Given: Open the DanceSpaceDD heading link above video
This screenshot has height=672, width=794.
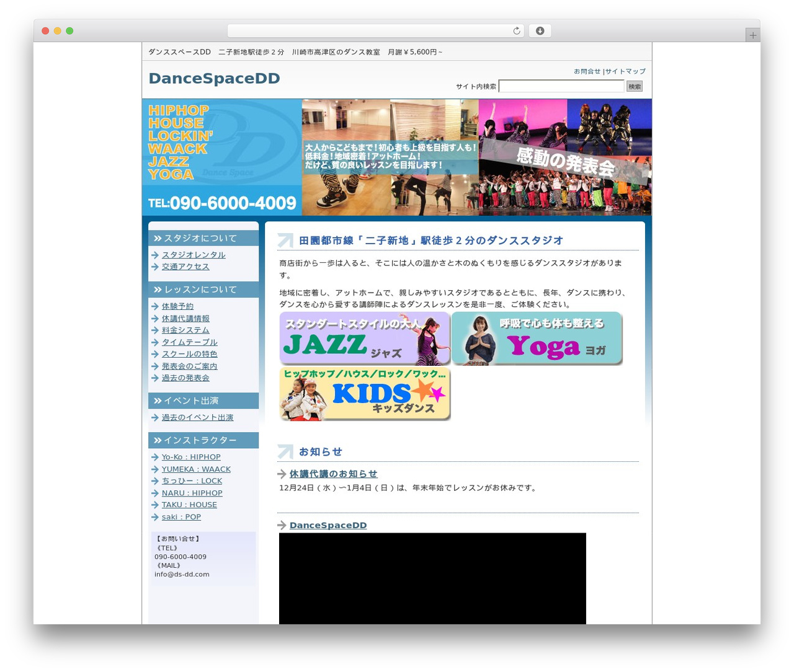Looking at the screenshot, I should pos(328,525).
